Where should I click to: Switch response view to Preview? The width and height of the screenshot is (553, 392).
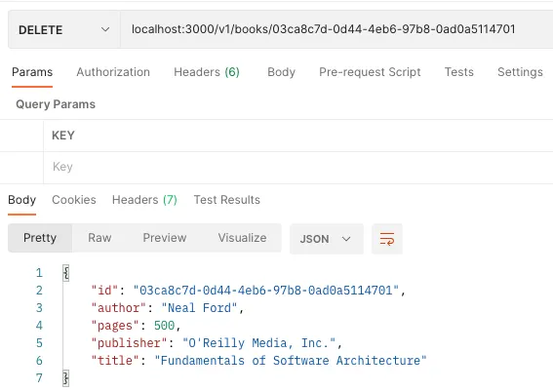pyautogui.click(x=165, y=238)
